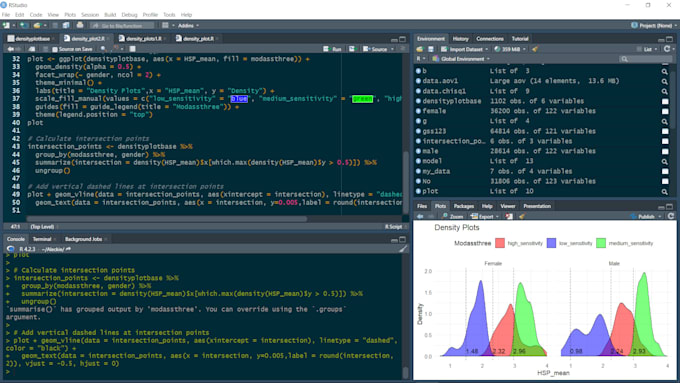Open the Publish dropdown arrow
680x383 pixels.
click(x=660, y=216)
